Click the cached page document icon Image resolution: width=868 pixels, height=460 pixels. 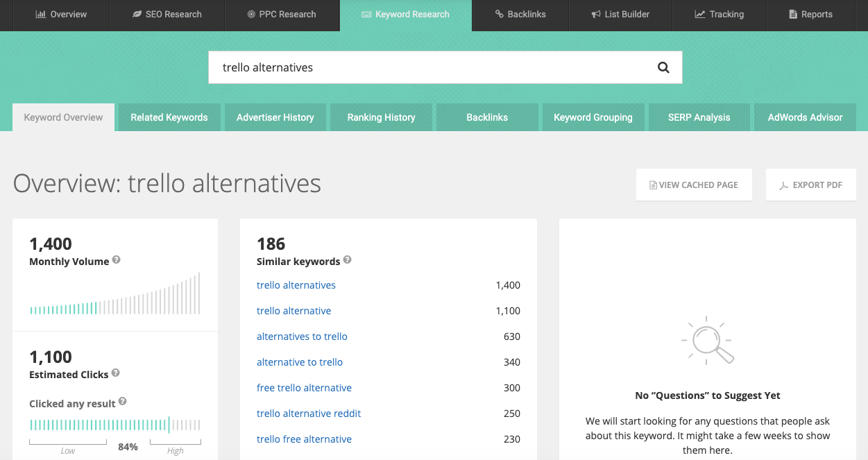pos(653,185)
